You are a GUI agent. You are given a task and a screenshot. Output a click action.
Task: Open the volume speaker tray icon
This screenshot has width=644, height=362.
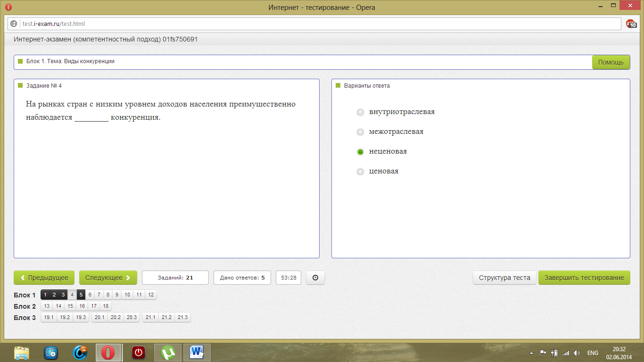pos(577,353)
